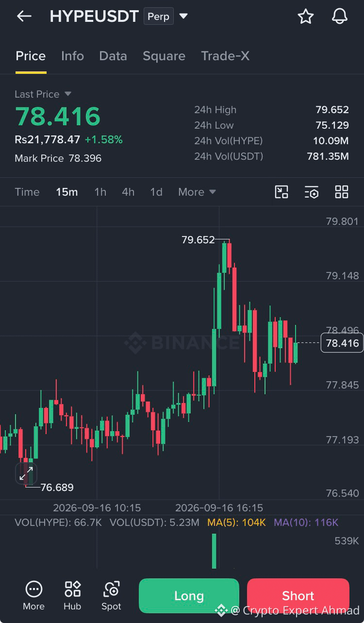Open the More circle icon at bottom
364x623 pixels.
(33, 596)
